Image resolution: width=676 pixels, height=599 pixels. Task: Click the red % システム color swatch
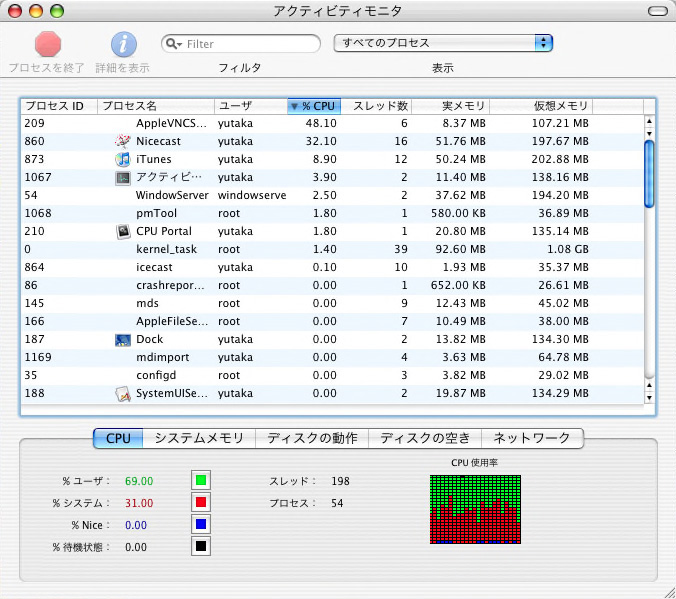click(x=201, y=503)
